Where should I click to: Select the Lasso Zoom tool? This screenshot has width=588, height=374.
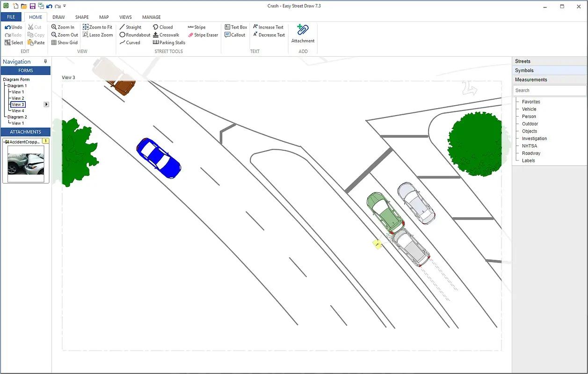pos(98,35)
